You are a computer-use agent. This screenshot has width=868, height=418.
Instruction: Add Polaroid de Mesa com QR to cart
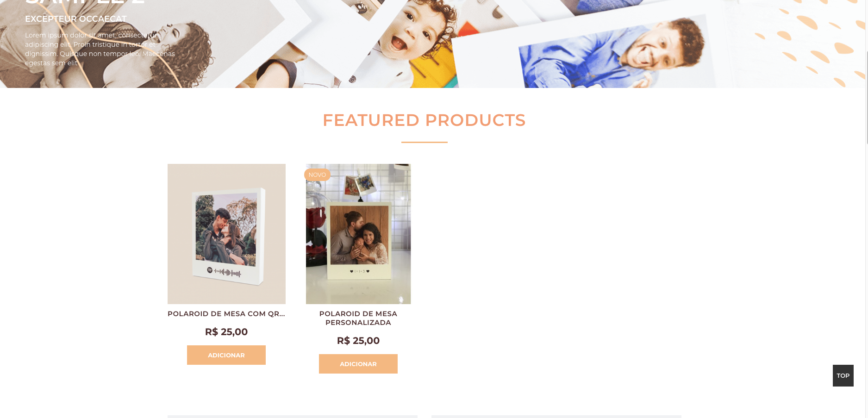tap(226, 355)
